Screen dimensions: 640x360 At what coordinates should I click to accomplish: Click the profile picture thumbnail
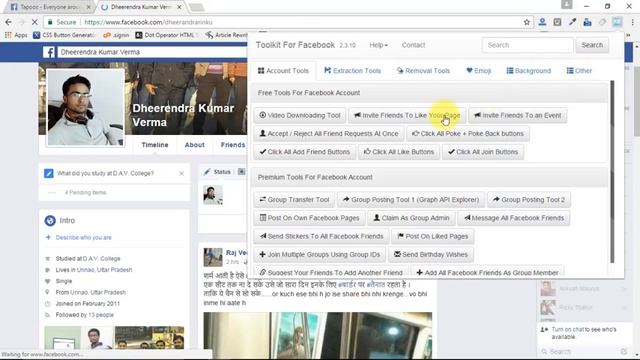[85, 107]
